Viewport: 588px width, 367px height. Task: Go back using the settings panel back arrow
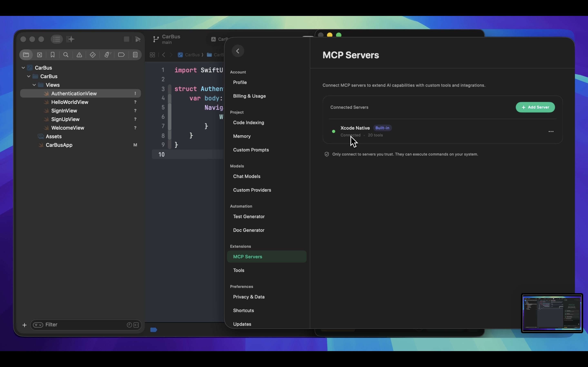[x=238, y=51]
